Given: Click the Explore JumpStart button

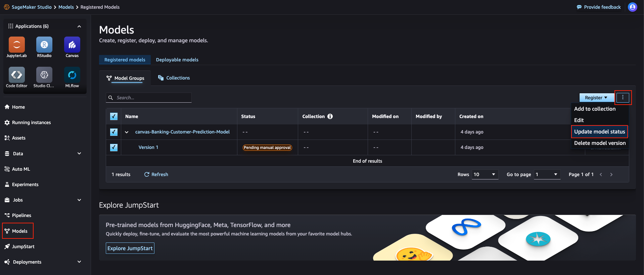Looking at the screenshot, I should click(130, 248).
